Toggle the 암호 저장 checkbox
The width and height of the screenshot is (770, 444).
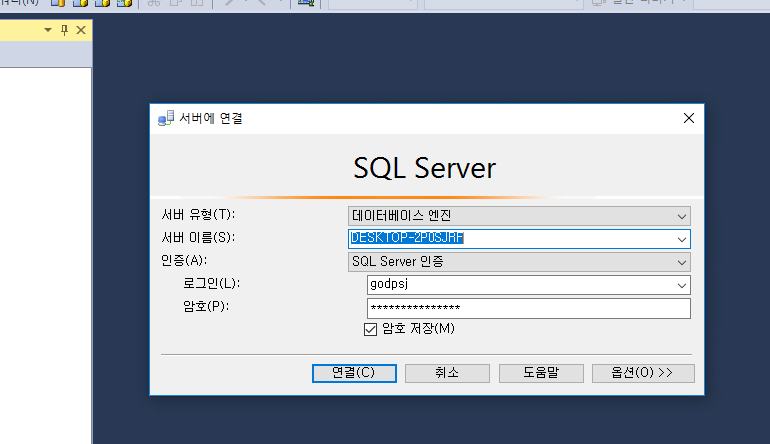(x=371, y=329)
